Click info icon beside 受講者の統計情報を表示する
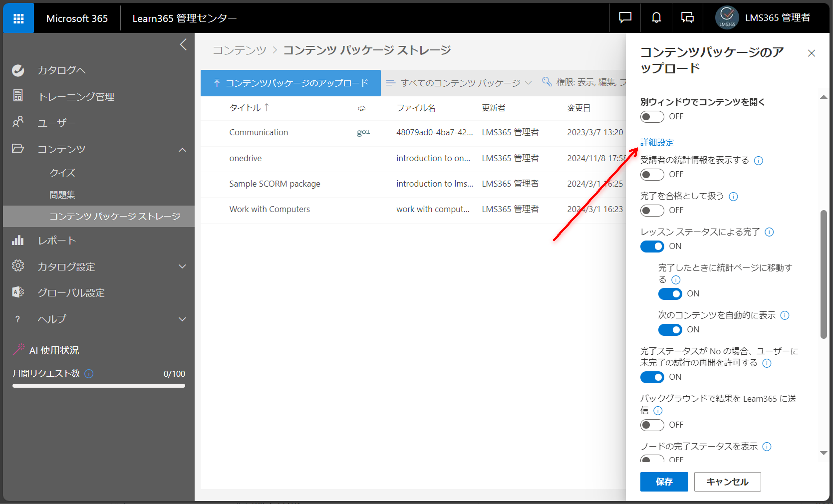The image size is (833, 504). pos(758,161)
